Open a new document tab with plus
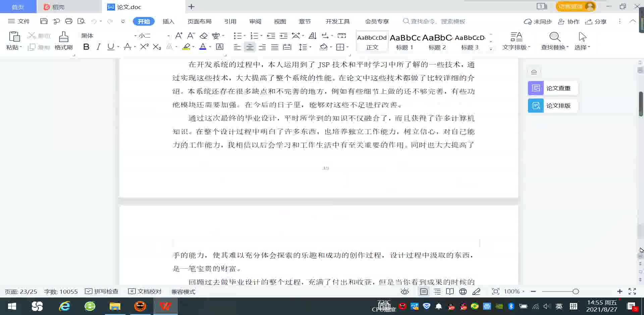The width and height of the screenshot is (644, 315). [x=191, y=7]
